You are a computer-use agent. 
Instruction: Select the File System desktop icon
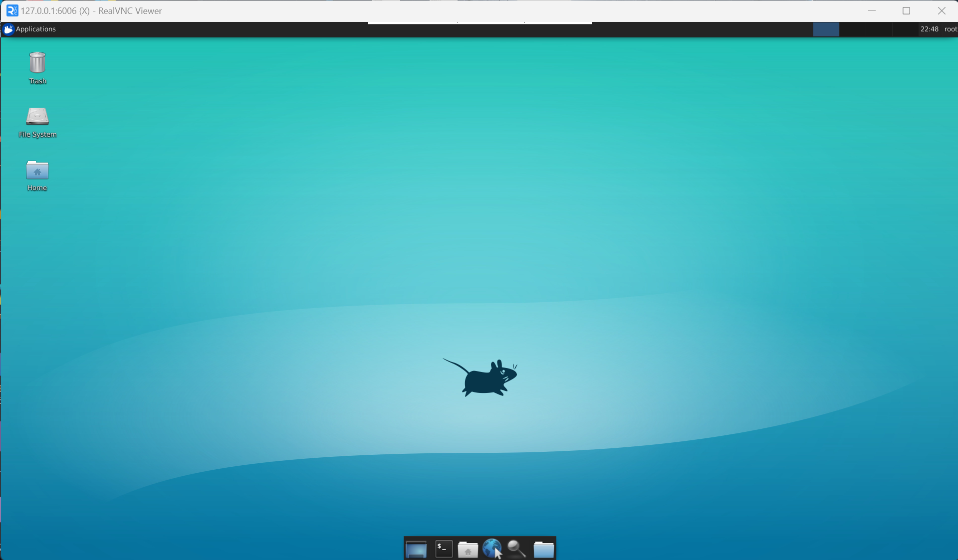point(37,117)
